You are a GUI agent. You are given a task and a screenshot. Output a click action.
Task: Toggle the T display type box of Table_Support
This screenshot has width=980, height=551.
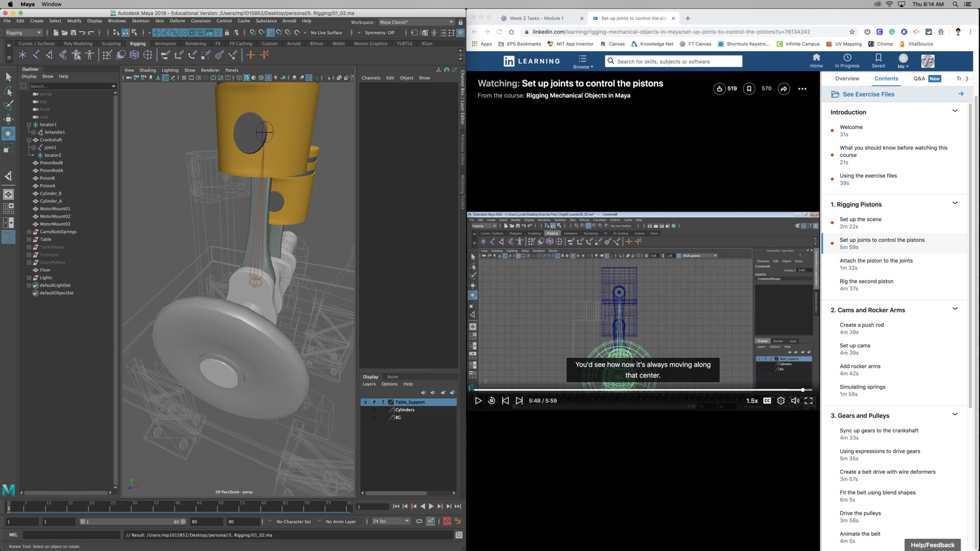click(x=383, y=403)
